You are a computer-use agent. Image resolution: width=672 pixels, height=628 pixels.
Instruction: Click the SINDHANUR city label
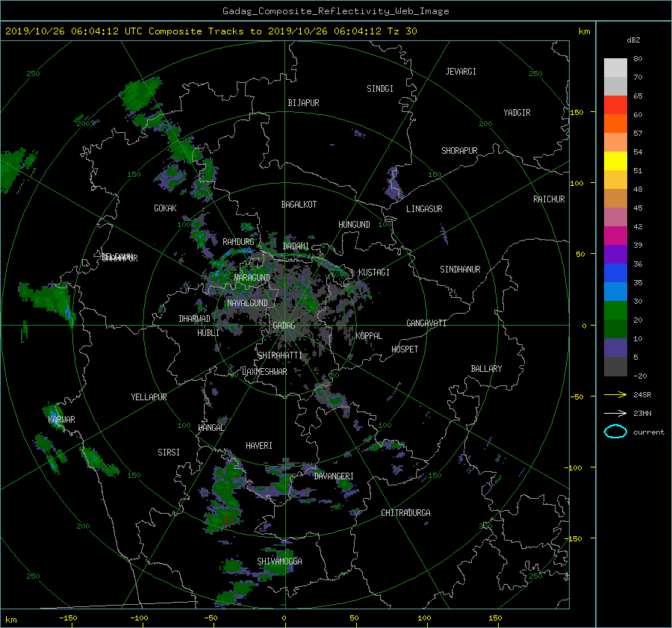pos(460,270)
